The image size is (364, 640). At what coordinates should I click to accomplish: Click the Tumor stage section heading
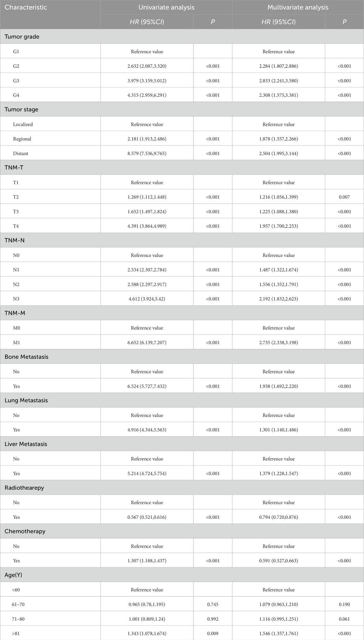pos(21,109)
